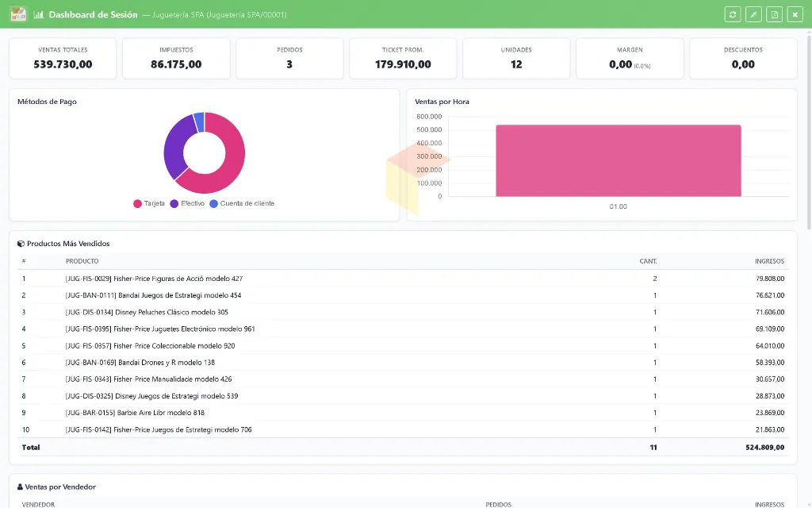This screenshot has width=812, height=508.
Task: Select row Barbie Aire Libr modelo 818
Action: coord(403,413)
